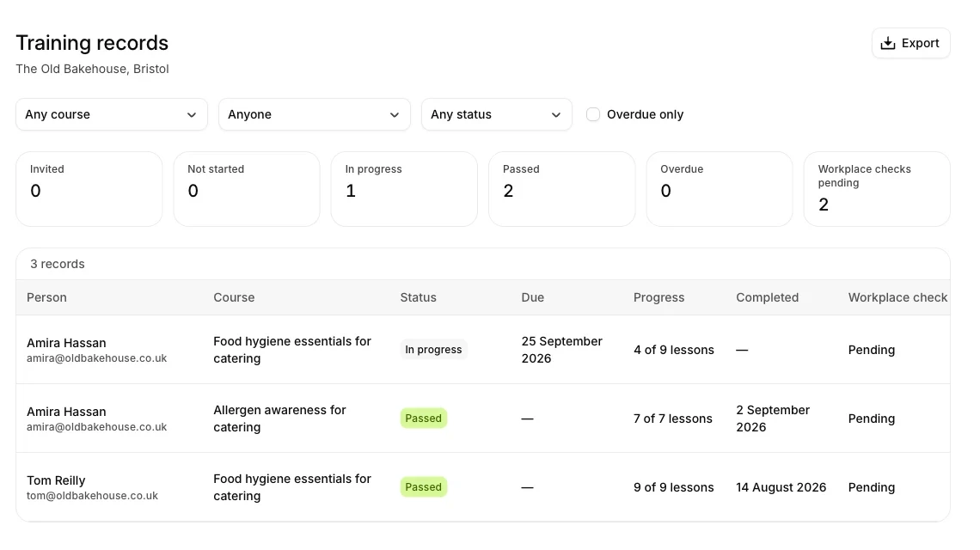
Task: Click The Old Bakehouse, Bristol subtitle
Action: [93, 69]
